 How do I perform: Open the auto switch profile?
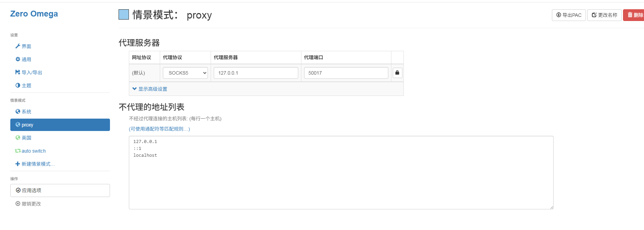(x=34, y=151)
